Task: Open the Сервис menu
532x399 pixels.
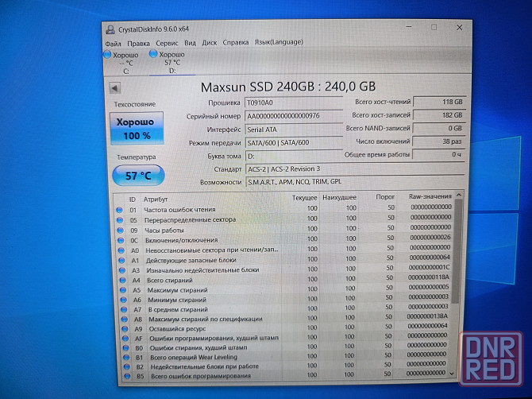Action: click(x=167, y=43)
